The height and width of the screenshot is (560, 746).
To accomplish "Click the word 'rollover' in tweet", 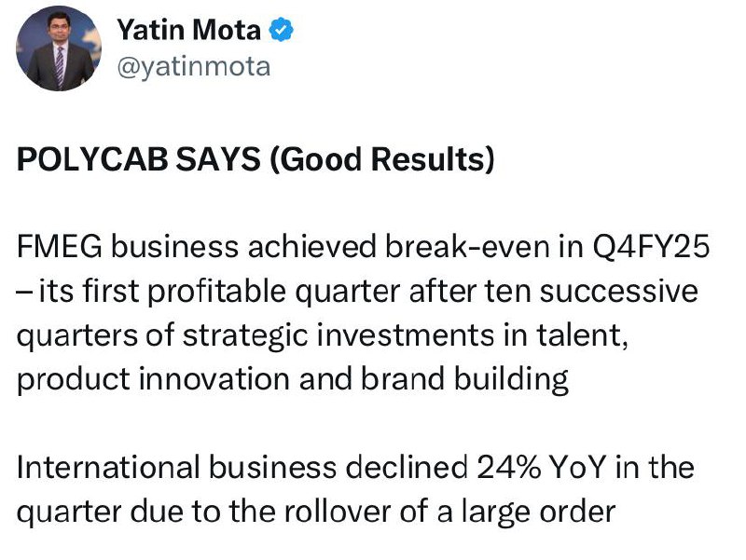I will [338, 512].
